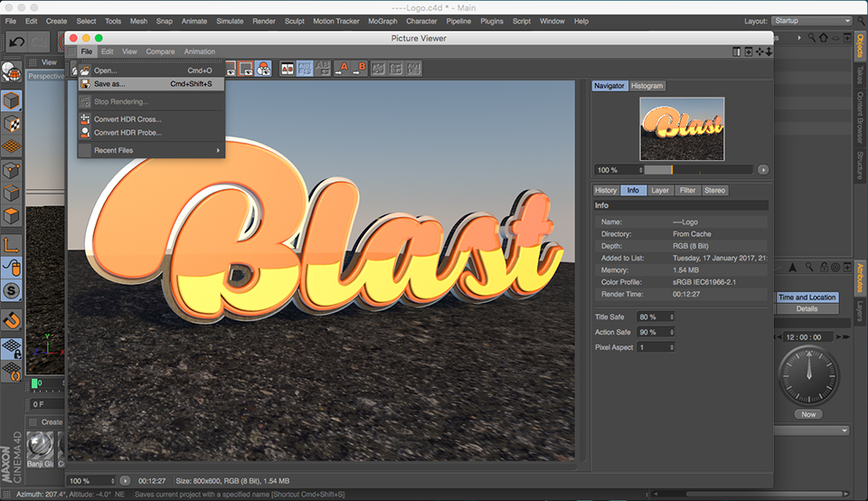Click the lock icon in Attributes panel

click(x=824, y=268)
